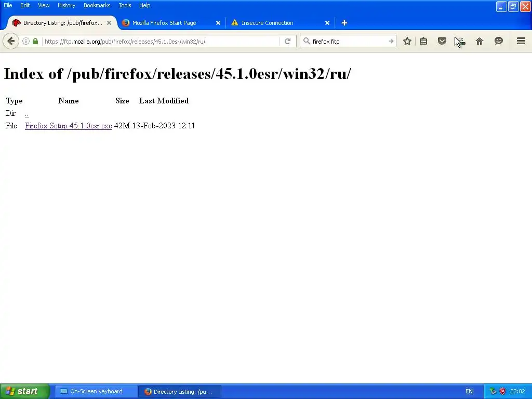Viewport: 532px width, 399px height.
Task: Open the View menu
Action: [x=44, y=5]
